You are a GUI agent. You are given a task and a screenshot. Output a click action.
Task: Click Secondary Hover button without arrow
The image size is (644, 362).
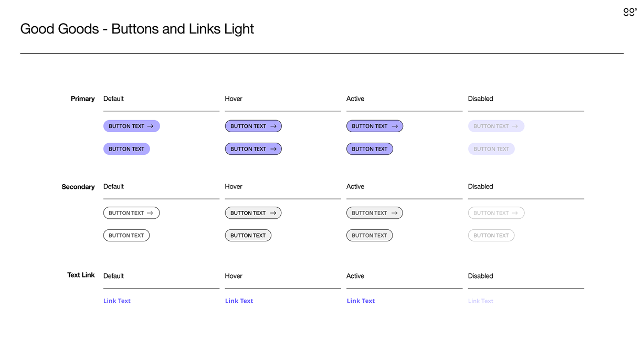tap(248, 236)
